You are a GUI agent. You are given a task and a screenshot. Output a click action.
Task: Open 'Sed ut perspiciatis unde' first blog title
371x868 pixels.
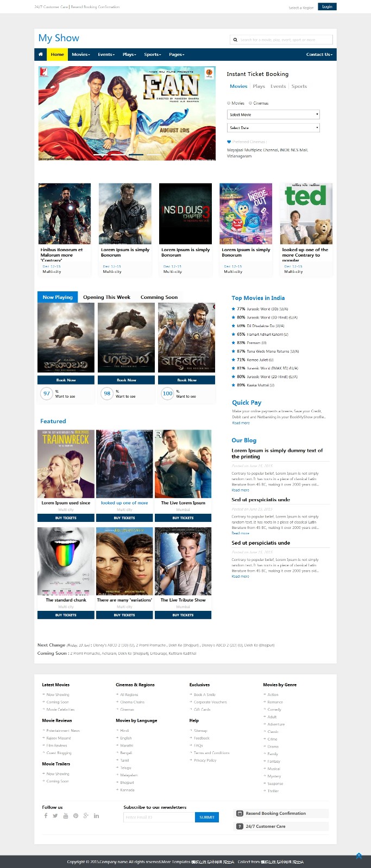tap(261, 500)
